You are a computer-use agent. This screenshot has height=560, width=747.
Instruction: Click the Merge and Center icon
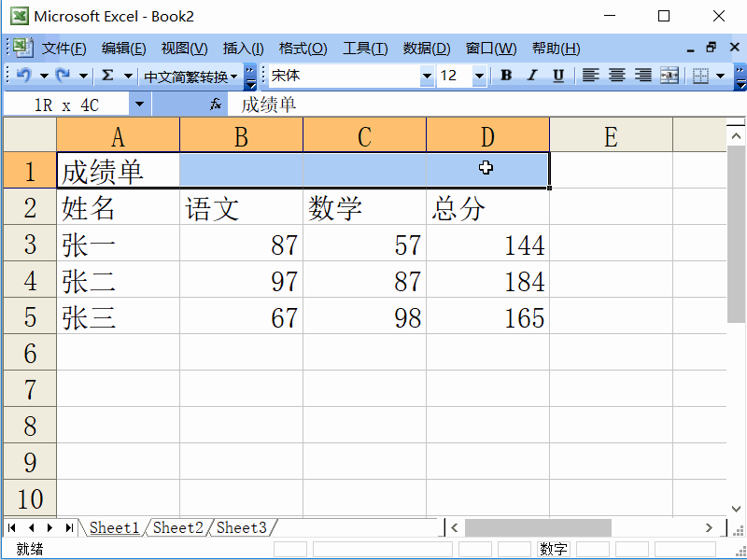tap(669, 76)
